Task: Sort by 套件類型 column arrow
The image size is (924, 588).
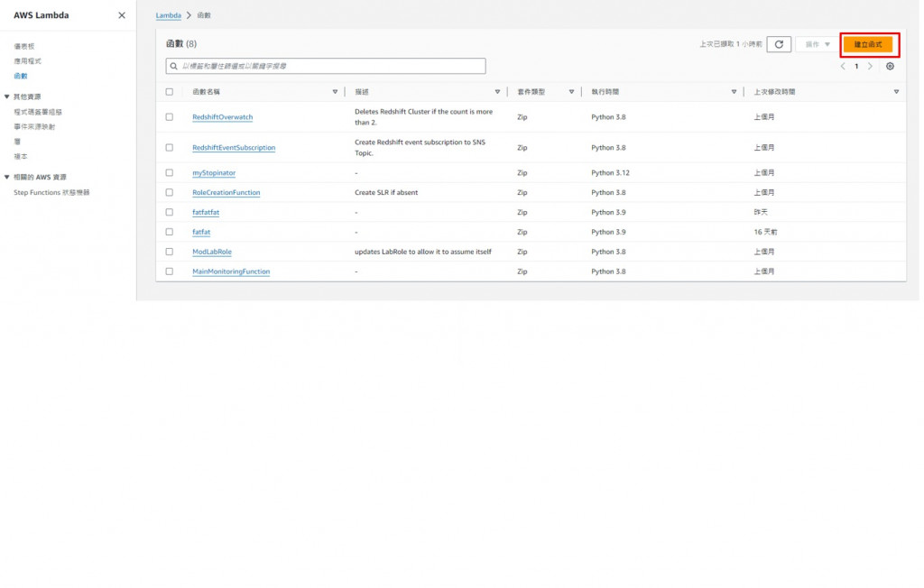Action: click(x=571, y=92)
